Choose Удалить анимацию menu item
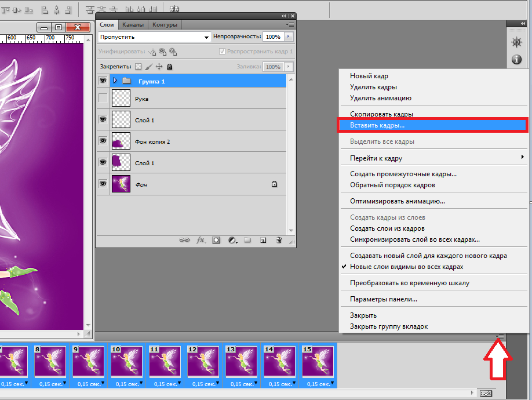The image size is (532, 400). 434,98
